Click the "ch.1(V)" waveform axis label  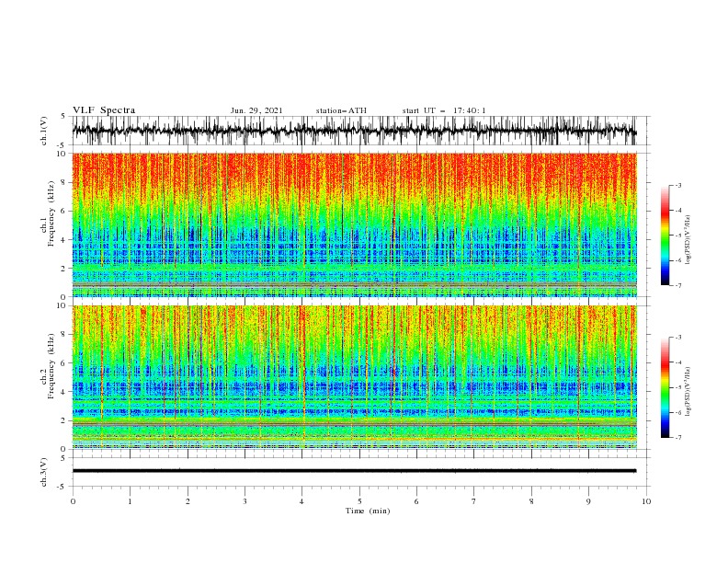(44, 131)
